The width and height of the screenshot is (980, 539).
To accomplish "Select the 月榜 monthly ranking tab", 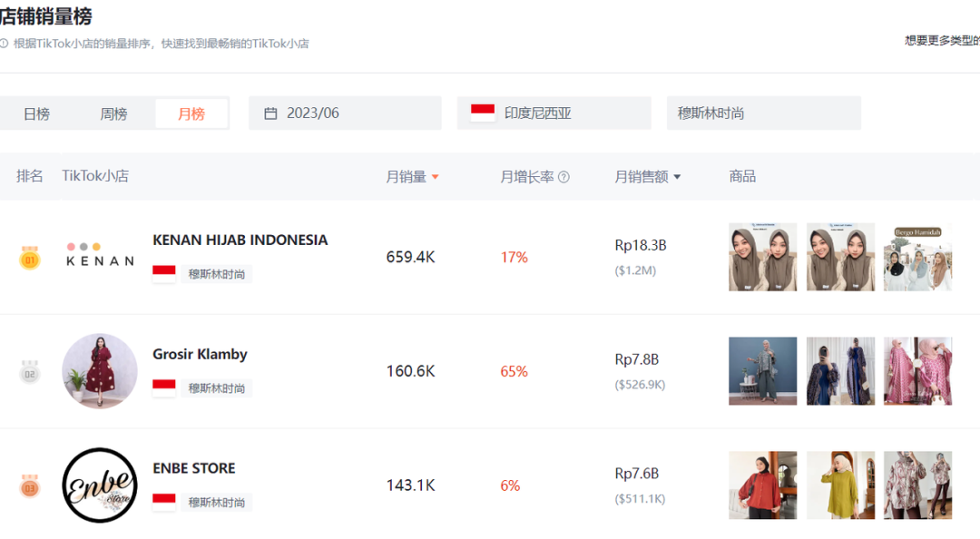I will 191,113.
